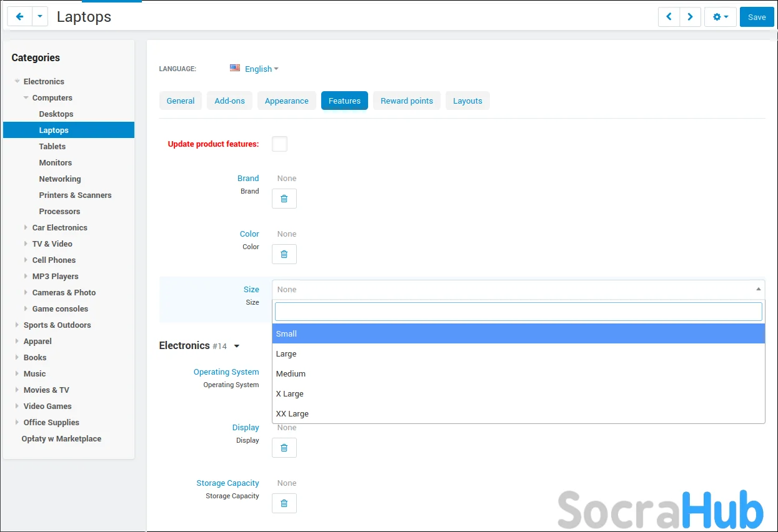Open the Display feature link
Screen dimensions: 778x532
point(246,427)
